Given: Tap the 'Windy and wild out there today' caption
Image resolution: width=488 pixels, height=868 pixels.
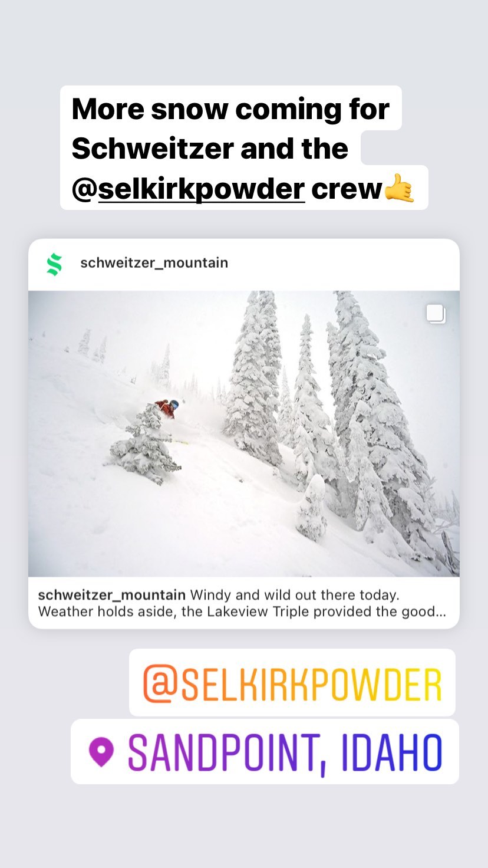Looking at the screenshot, I should 295,594.
